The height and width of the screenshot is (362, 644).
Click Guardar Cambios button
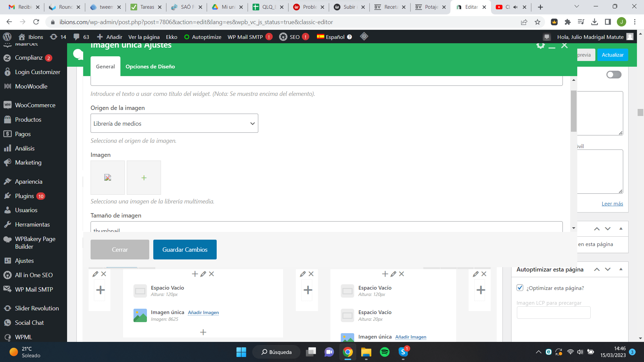click(185, 250)
